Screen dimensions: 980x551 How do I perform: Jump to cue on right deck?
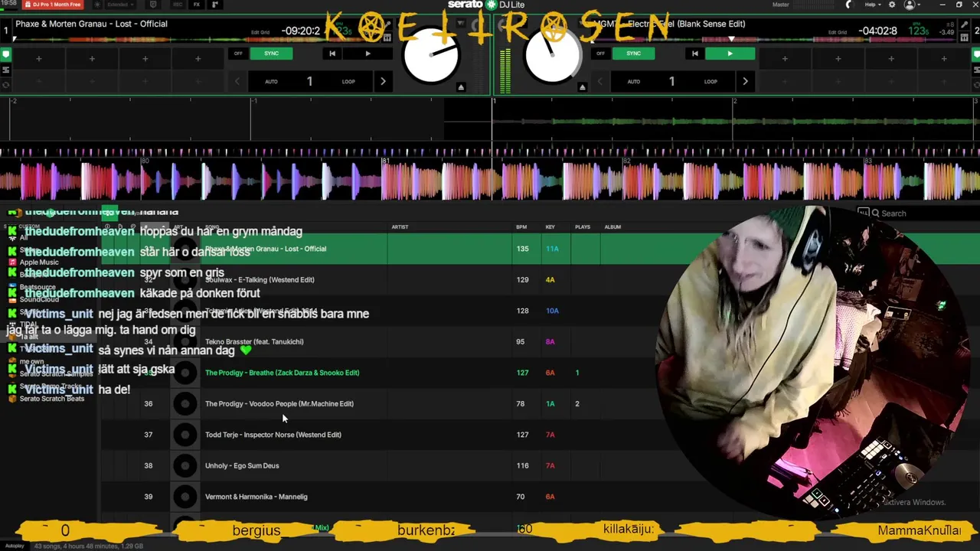(x=694, y=54)
